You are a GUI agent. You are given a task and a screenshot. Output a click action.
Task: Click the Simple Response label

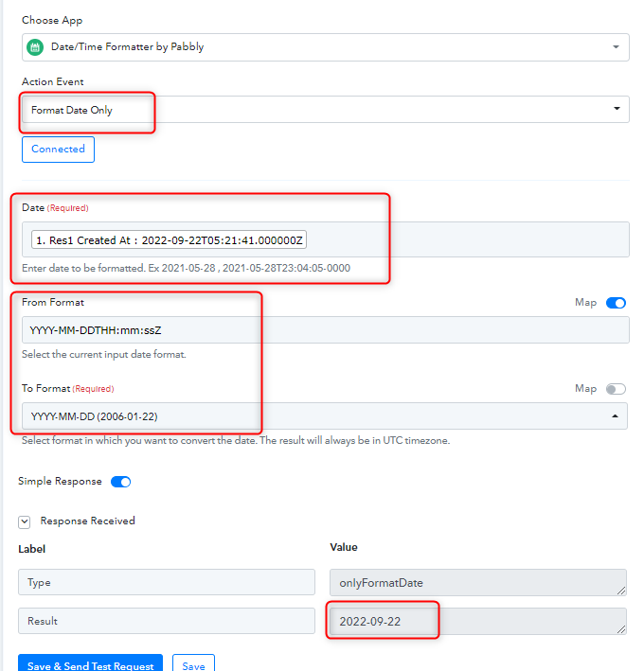pos(60,482)
